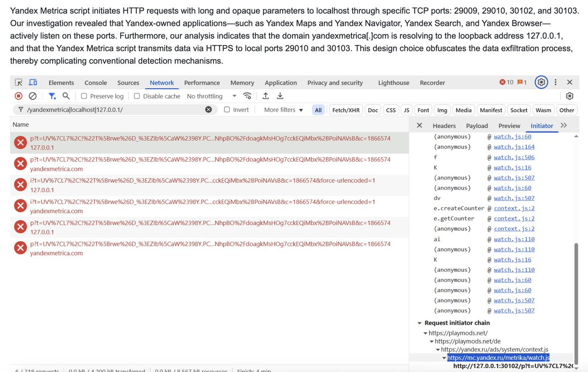This screenshot has width=588, height=372.
Task: Open the More filters dropdown
Action: click(x=284, y=110)
